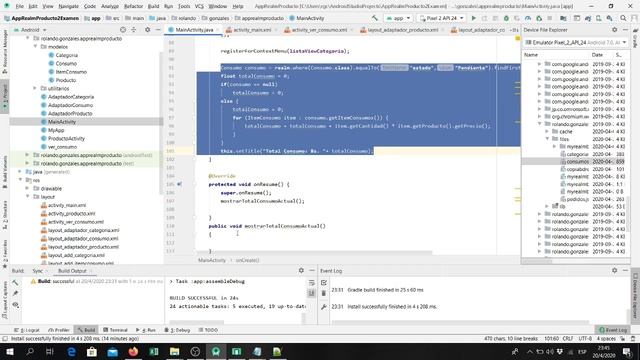Click the Event Log button in status bar
Image resolution: width=640 pixels, height=360 pixels.
click(x=613, y=330)
